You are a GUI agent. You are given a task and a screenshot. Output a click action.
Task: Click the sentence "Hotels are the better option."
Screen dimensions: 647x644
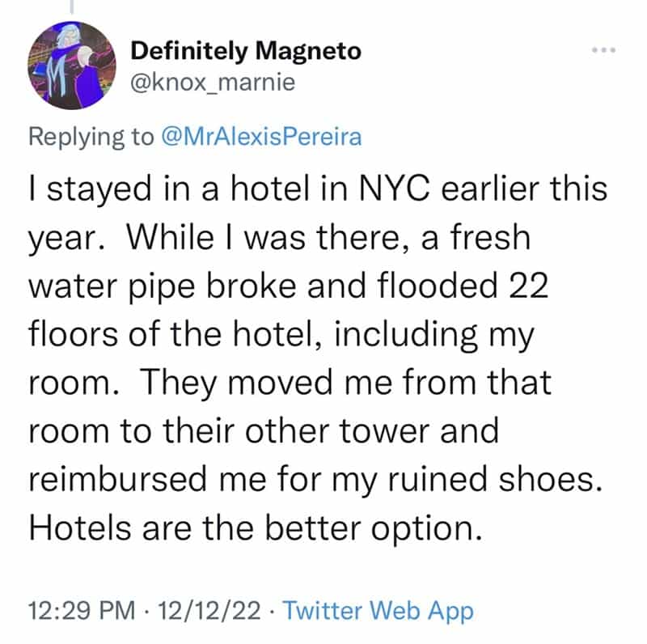[252, 526]
